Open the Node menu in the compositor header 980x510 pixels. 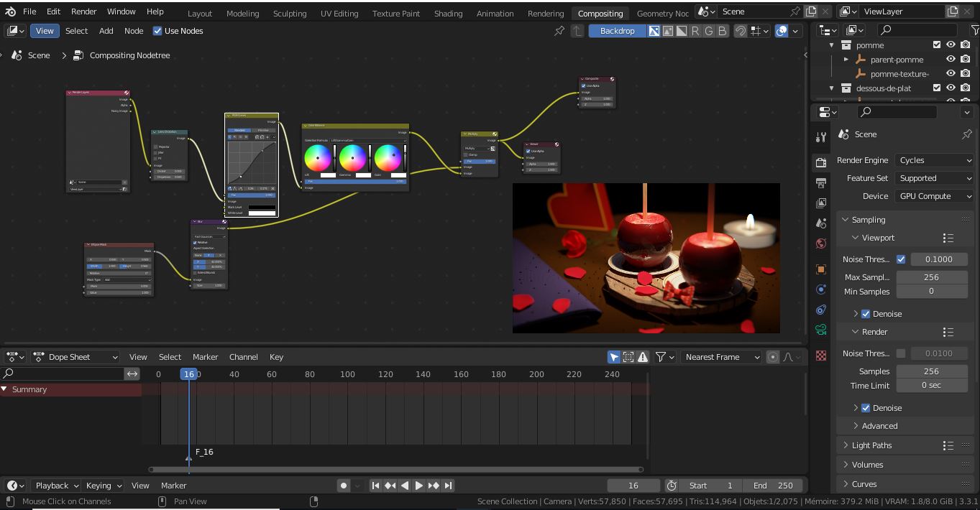[134, 31]
